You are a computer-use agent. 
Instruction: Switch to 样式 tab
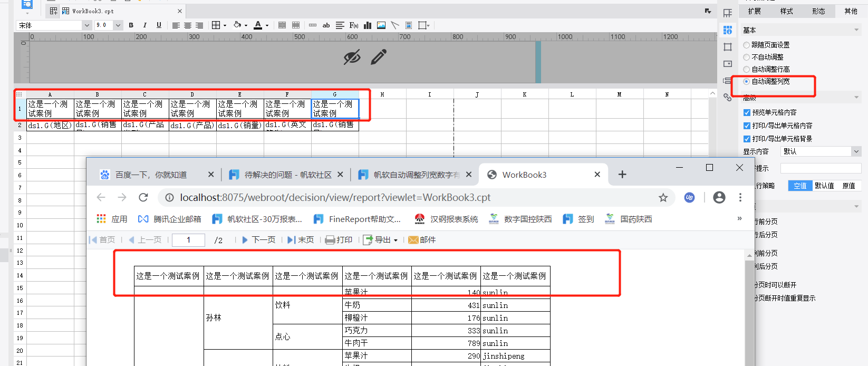pyautogui.click(x=786, y=11)
